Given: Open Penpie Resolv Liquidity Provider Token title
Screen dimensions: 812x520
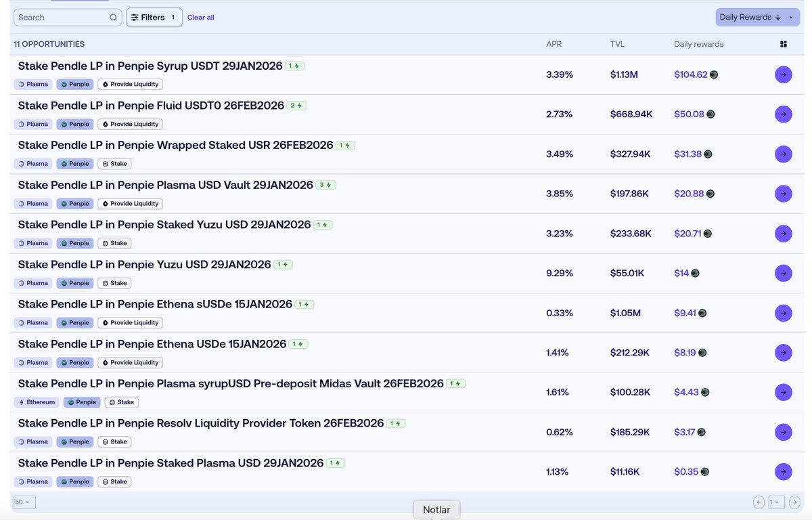Looking at the screenshot, I should pyautogui.click(x=201, y=423).
